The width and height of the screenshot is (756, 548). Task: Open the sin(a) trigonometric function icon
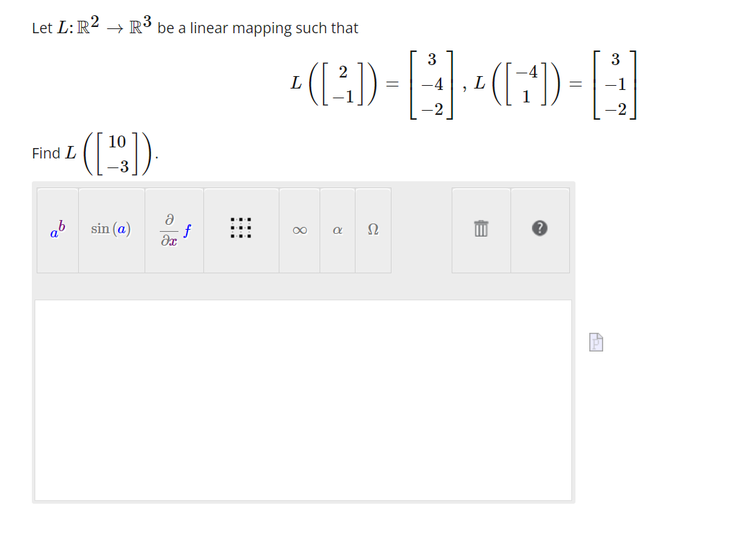click(111, 230)
